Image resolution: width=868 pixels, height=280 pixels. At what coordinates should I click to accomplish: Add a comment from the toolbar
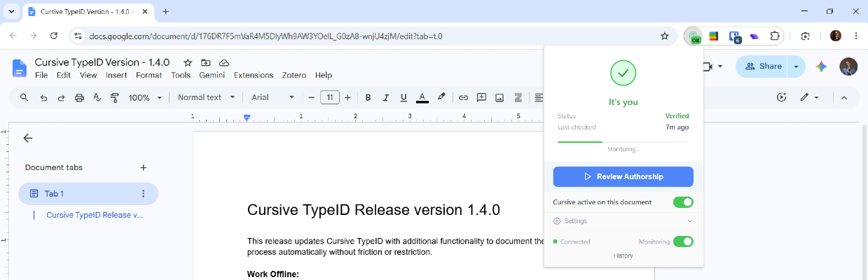(x=481, y=97)
